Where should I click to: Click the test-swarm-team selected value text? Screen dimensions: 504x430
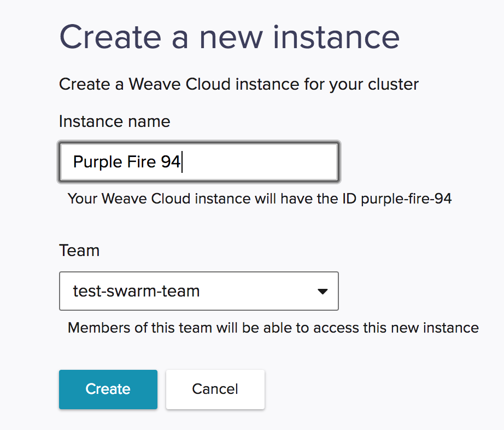click(x=136, y=291)
